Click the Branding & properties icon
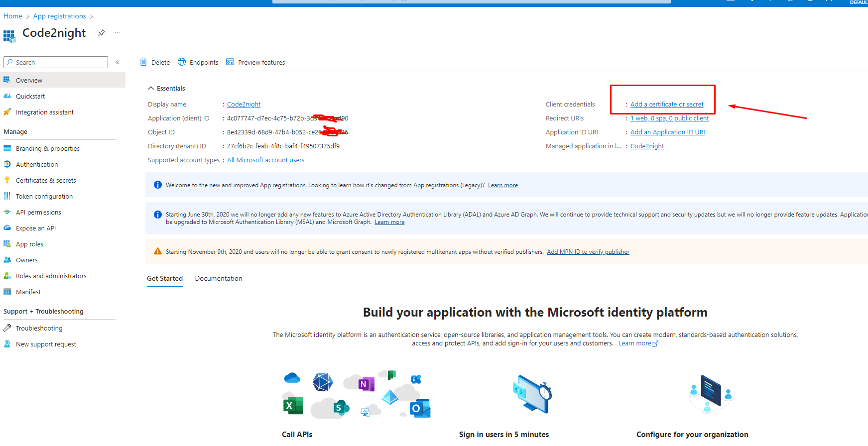 [x=7, y=148]
